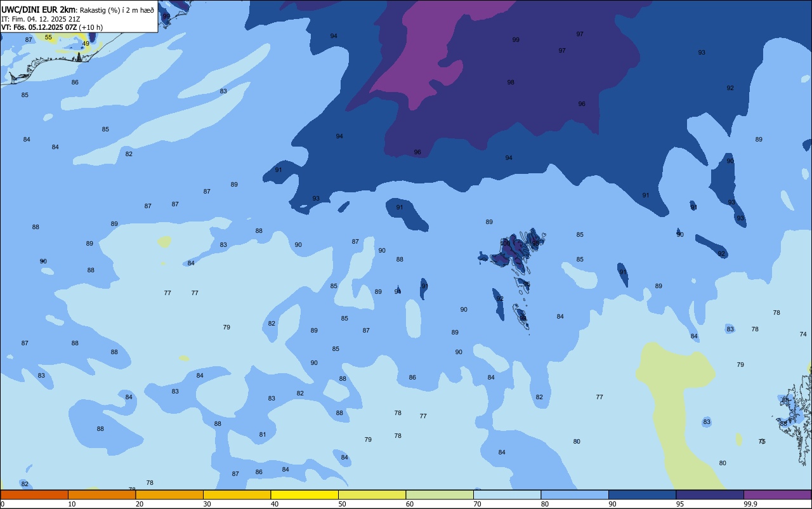Select the 95–99.9 indigo legend swatch

710,494
